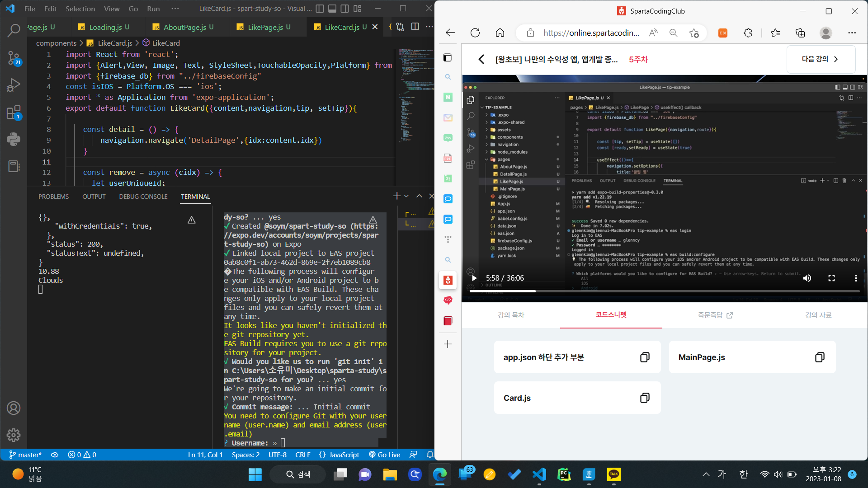The image size is (868, 488).
Task: Go back from lecture page chevron
Action: [481, 59]
